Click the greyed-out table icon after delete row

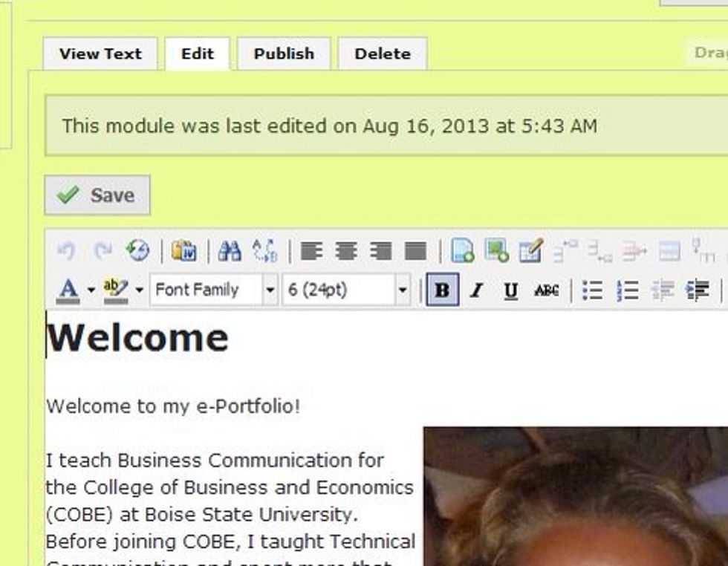click(x=669, y=251)
